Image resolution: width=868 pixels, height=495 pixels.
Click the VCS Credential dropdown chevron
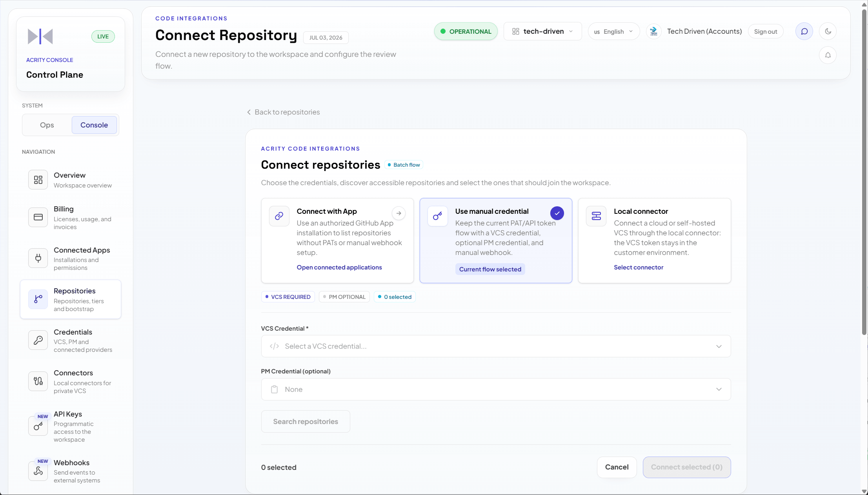[x=719, y=346]
